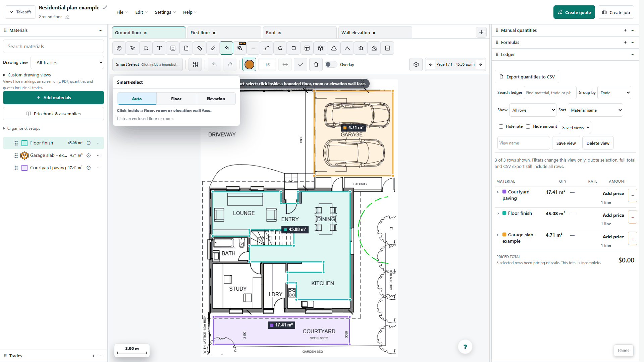The image size is (644, 362).
Task: Select the roof pitch chevron tool
Action: click(347, 48)
